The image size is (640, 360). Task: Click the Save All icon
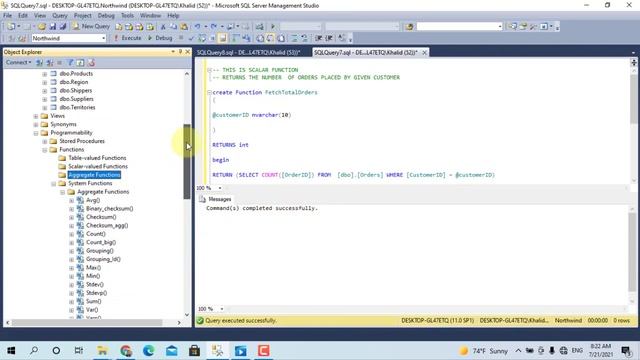click(63, 27)
